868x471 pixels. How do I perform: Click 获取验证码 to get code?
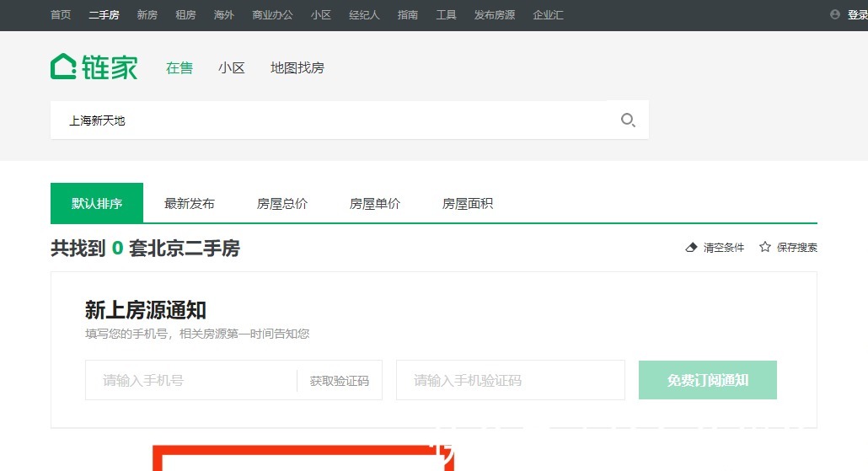[340, 381]
